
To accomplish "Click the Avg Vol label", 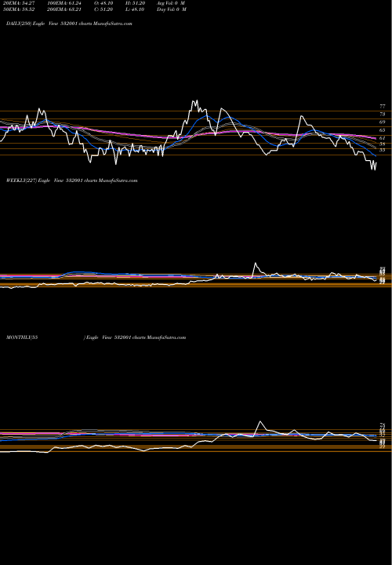I will pyautogui.click(x=171, y=3).
